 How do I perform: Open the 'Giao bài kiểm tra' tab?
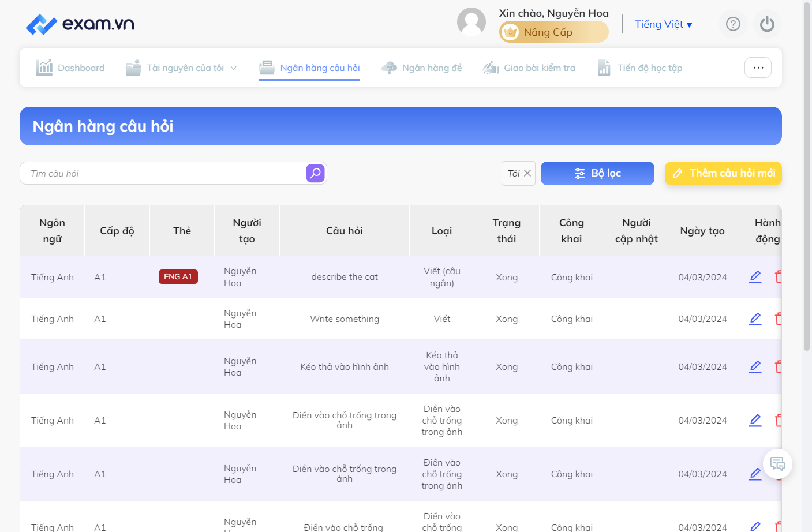[x=529, y=68]
